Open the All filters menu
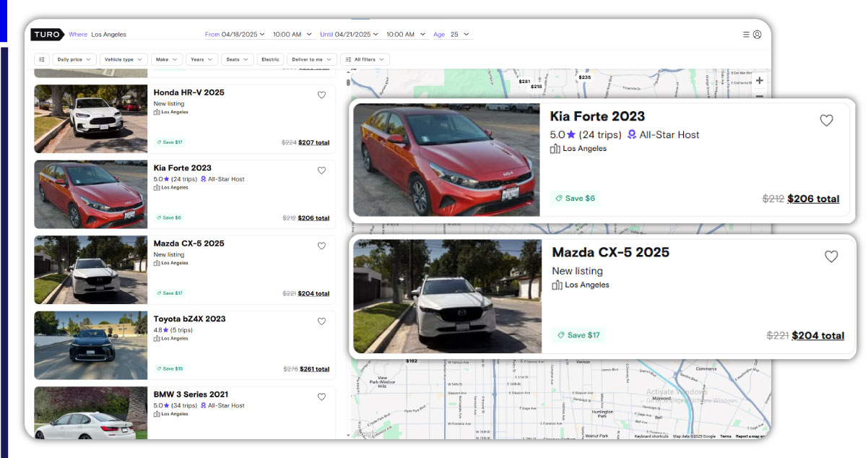Viewport: 868px width, 458px height. [365, 59]
